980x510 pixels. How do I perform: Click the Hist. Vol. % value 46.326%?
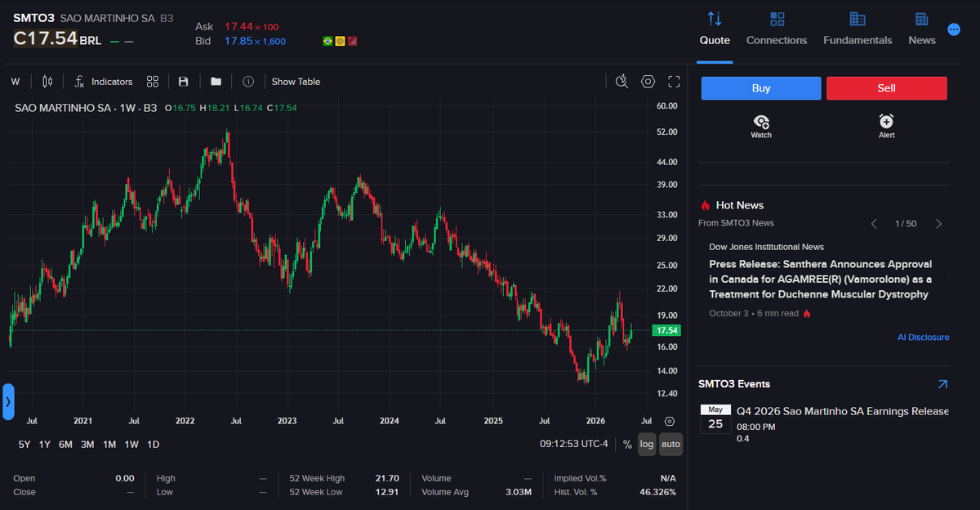(657, 492)
